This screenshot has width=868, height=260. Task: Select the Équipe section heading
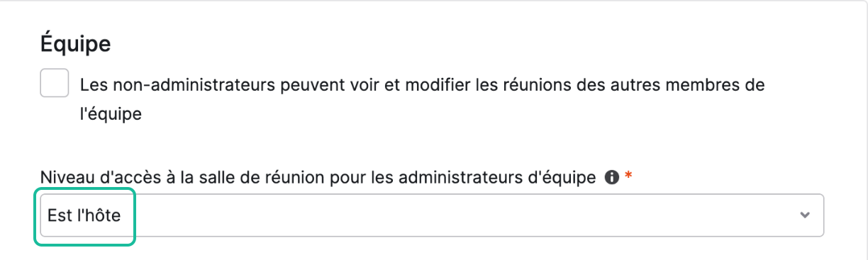pyautogui.click(x=76, y=44)
